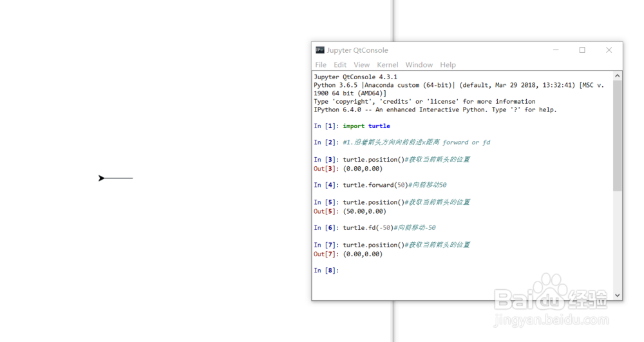Click the console scrollbar down arrow
644x342 pixels.
[618, 295]
